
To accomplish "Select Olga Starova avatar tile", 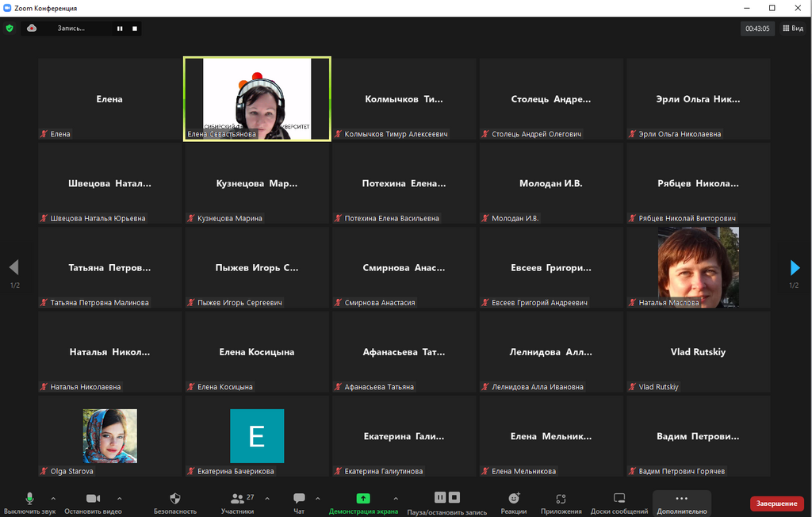I will tap(109, 435).
